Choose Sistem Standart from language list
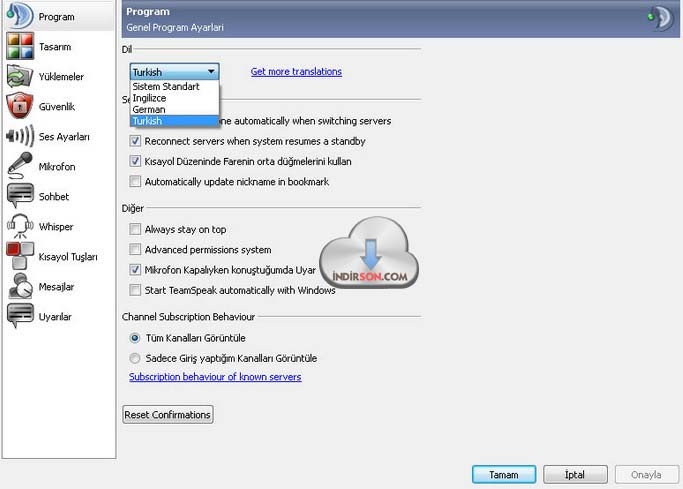The height and width of the screenshot is (489, 683). (174, 86)
